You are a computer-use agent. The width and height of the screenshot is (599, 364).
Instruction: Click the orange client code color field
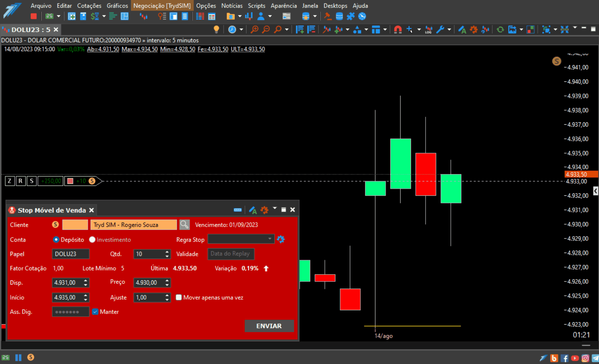click(x=75, y=225)
